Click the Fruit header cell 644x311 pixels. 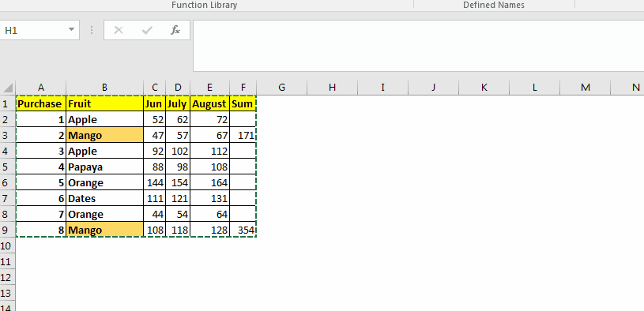pos(105,104)
